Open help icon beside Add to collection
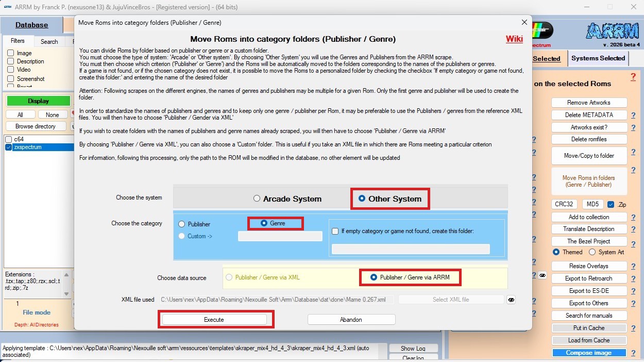 pos(633,217)
